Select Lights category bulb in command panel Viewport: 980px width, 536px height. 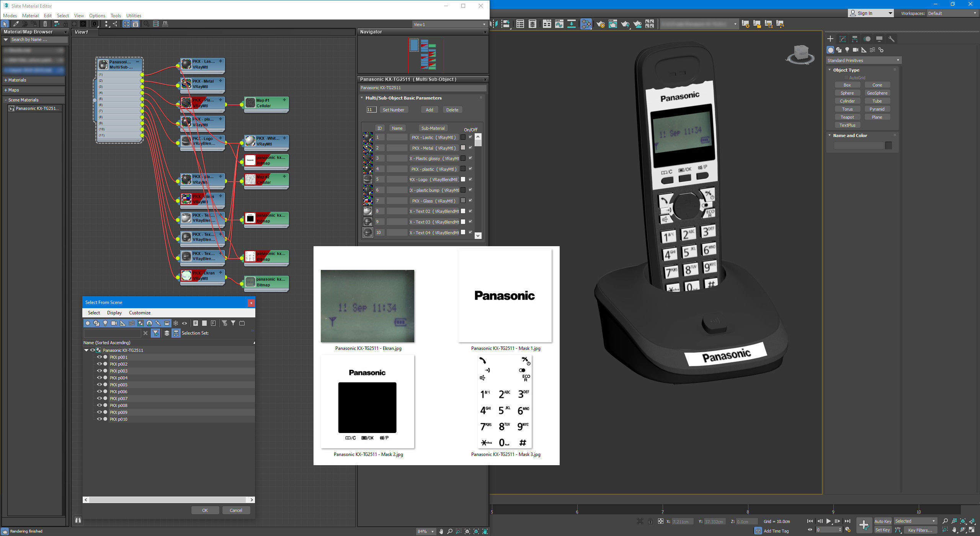coord(847,50)
